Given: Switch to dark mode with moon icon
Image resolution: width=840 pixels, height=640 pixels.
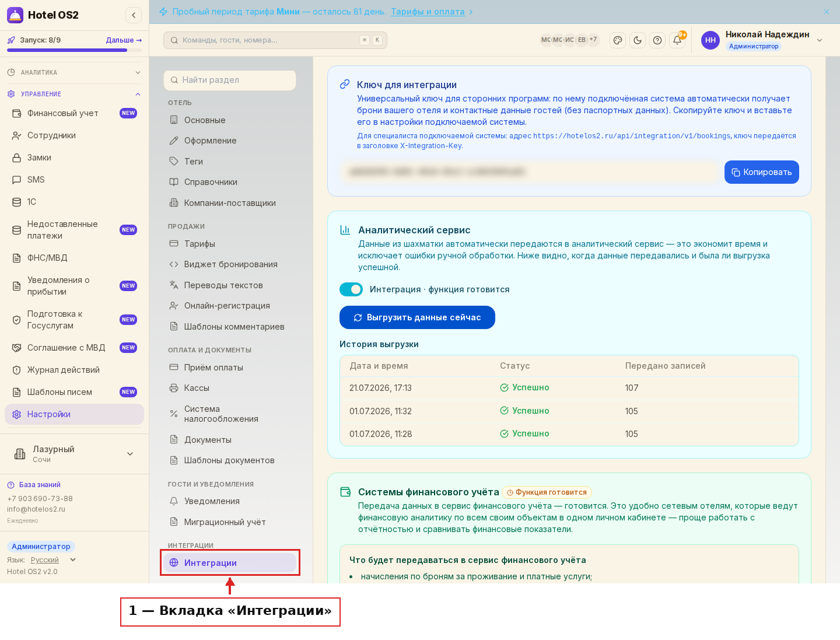Looking at the screenshot, I should tap(638, 40).
